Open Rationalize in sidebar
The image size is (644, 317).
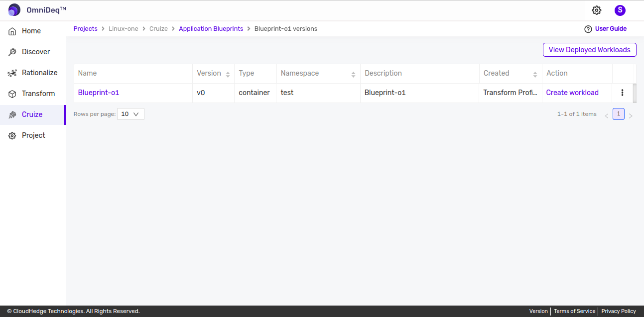(x=33, y=73)
